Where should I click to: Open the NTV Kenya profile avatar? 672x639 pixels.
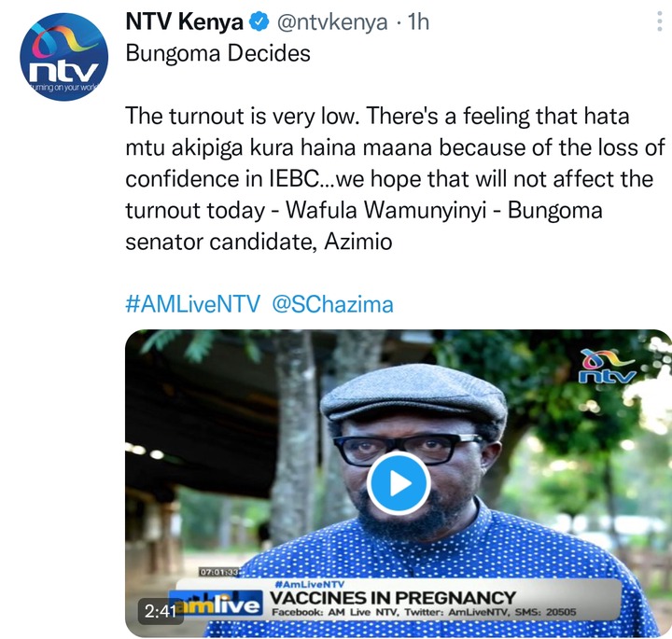point(63,57)
